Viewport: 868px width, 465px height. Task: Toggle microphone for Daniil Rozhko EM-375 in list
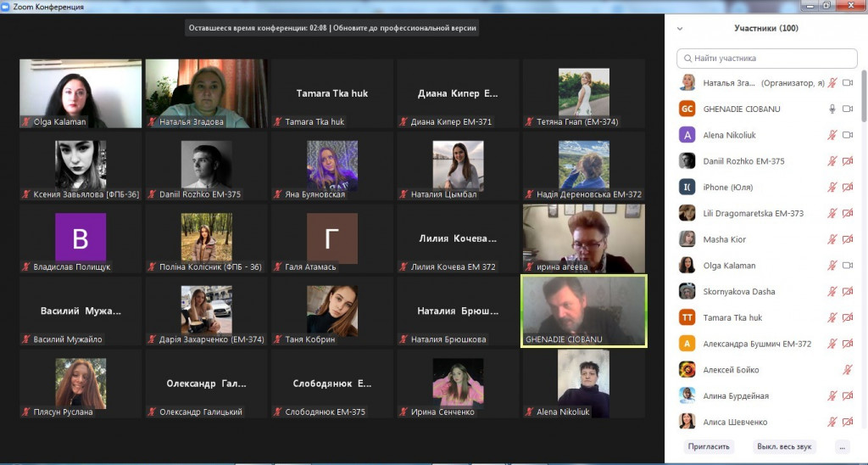click(x=832, y=161)
